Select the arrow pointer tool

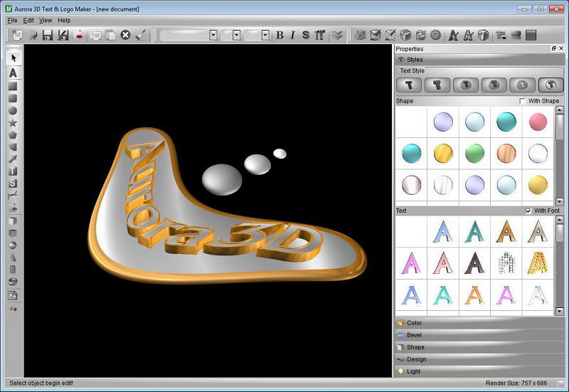coord(13,58)
